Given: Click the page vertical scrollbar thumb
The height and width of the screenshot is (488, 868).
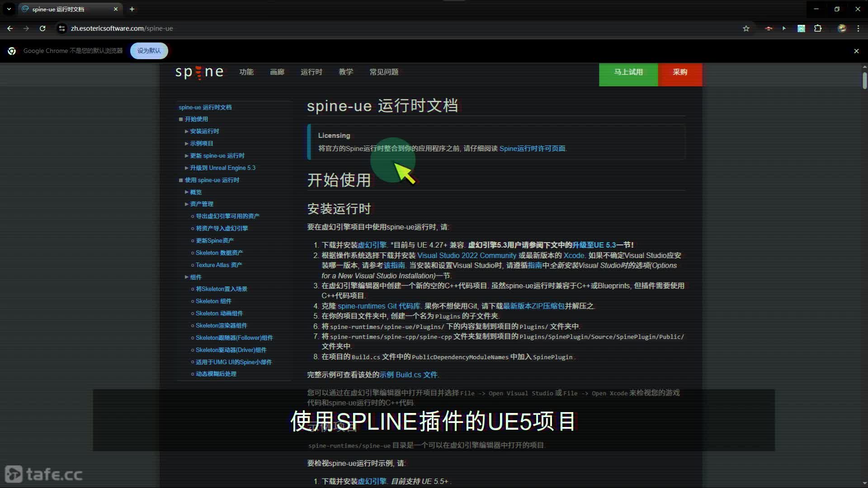Looking at the screenshot, I should click(x=864, y=80).
